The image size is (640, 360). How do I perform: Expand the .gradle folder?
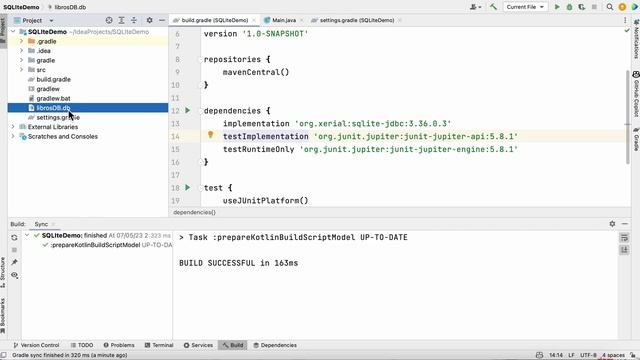tap(21, 41)
